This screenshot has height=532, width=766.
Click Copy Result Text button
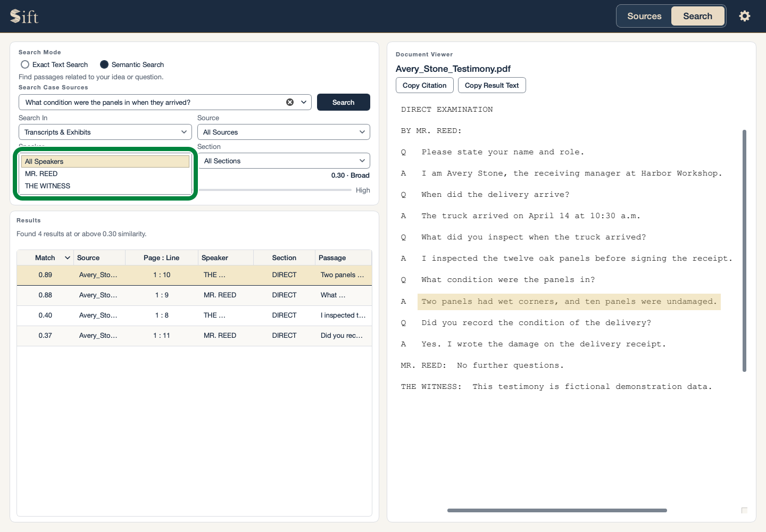coord(492,85)
